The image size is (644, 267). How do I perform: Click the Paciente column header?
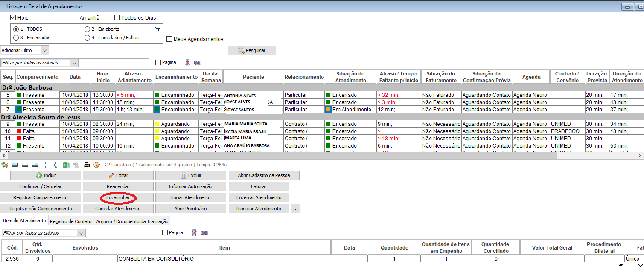coord(254,77)
